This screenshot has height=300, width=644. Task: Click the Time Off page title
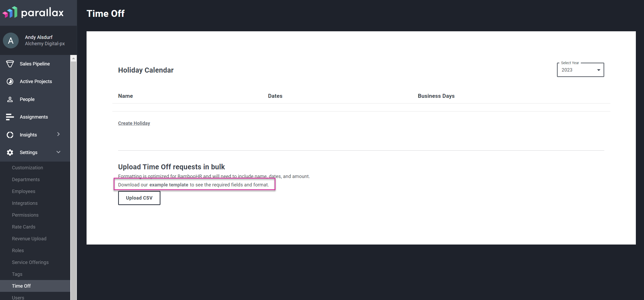pyautogui.click(x=105, y=13)
